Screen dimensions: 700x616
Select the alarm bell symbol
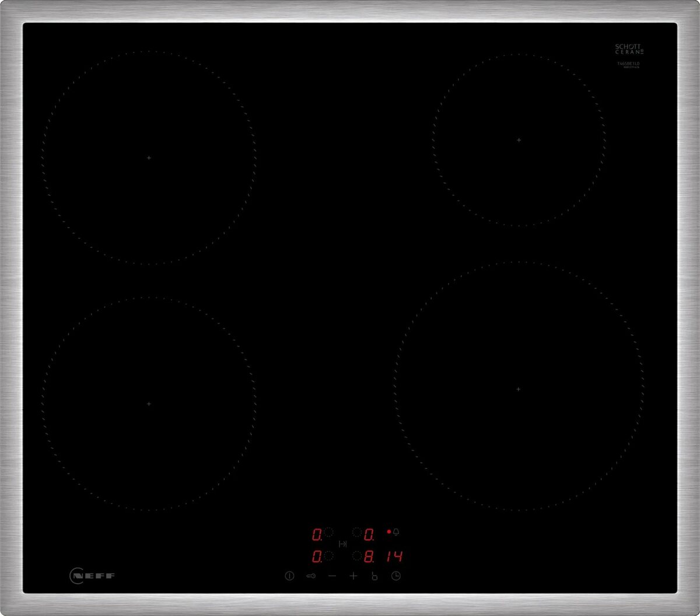pos(396,533)
